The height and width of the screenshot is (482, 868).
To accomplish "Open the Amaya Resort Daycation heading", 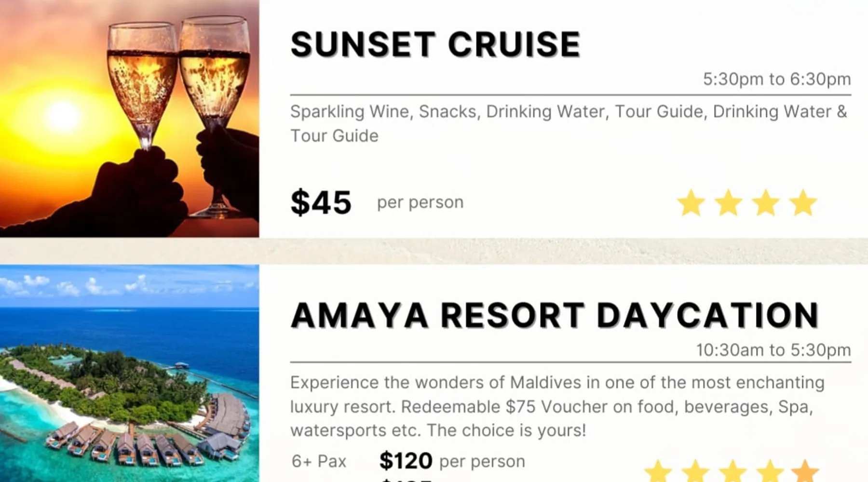I will [x=555, y=315].
